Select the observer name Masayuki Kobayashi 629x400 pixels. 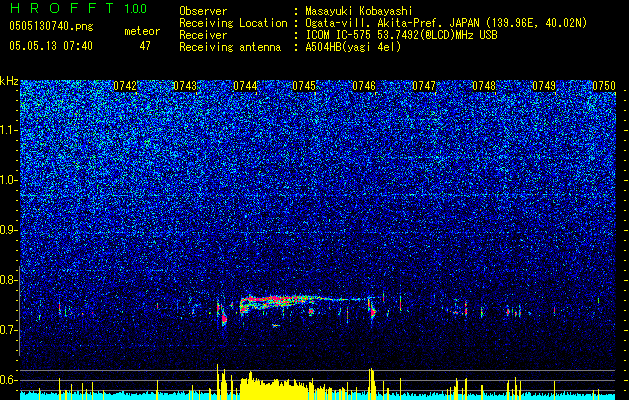click(x=358, y=11)
